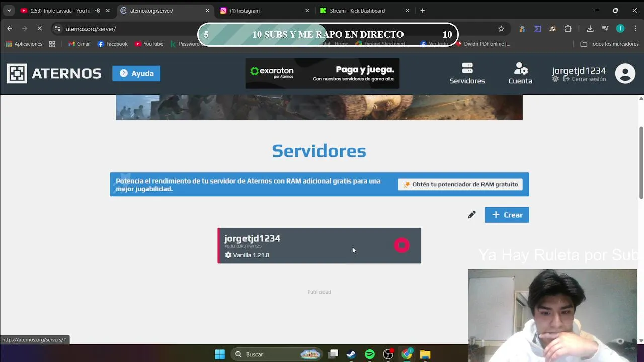
Task: Open the YouTube bookmark
Action: (149, 44)
